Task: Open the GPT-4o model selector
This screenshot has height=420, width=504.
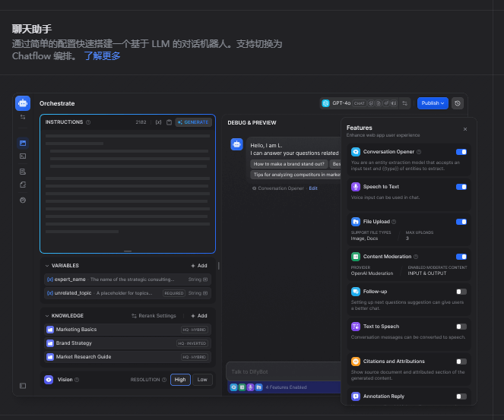Action: [360, 103]
